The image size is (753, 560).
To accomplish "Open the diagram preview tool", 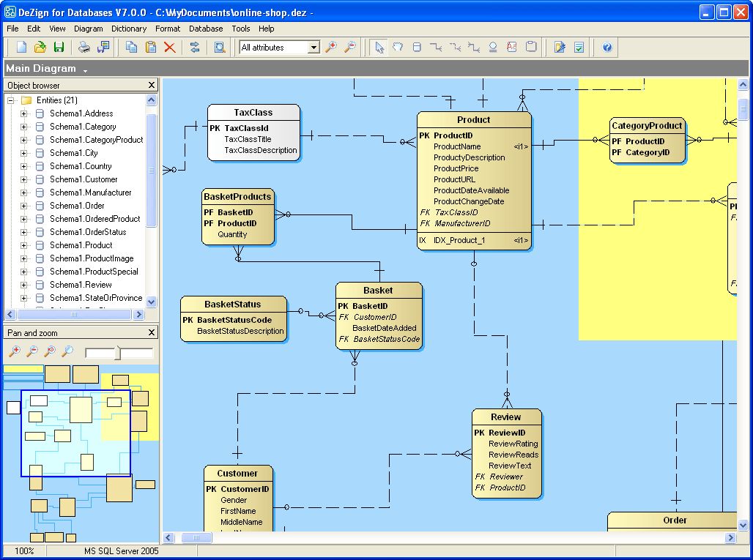I will click(x=220, y=46).
